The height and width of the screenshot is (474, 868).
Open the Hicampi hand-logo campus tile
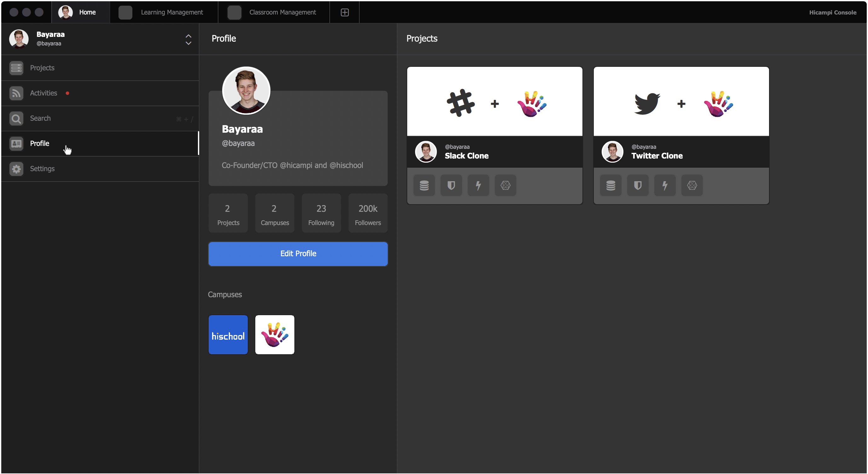tap(275, 334)
